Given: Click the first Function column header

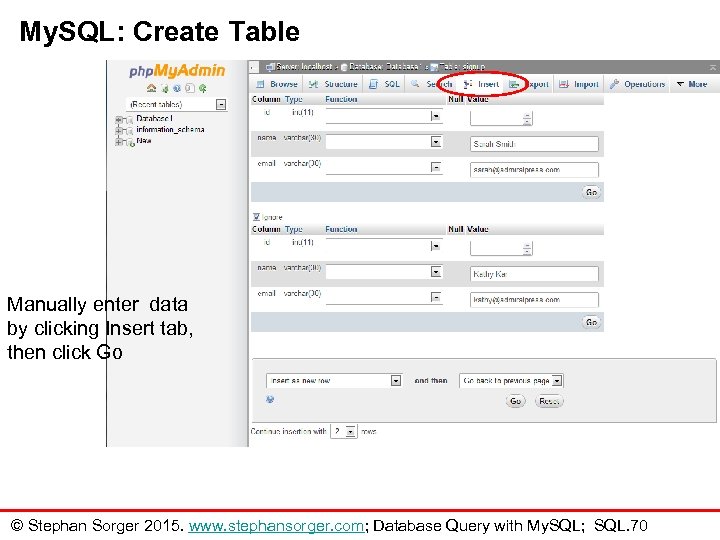Looking at the screenshot, I should (x=341, y=99).
